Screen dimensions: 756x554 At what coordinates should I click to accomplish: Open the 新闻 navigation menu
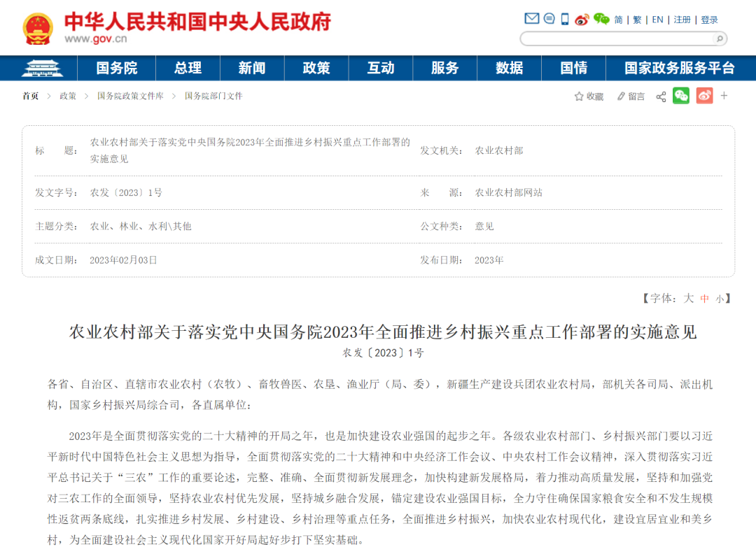click(x=252, y=68)
